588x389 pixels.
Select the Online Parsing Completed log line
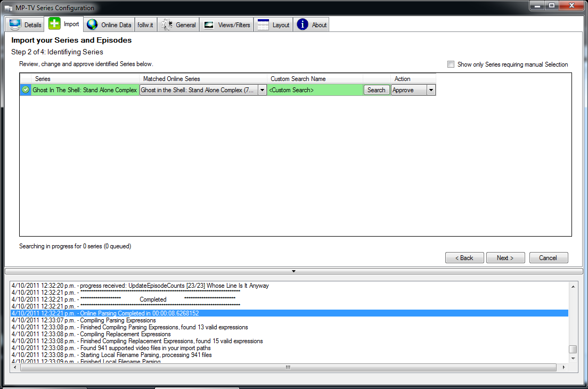pyautogui.click(x=289, y=313)
